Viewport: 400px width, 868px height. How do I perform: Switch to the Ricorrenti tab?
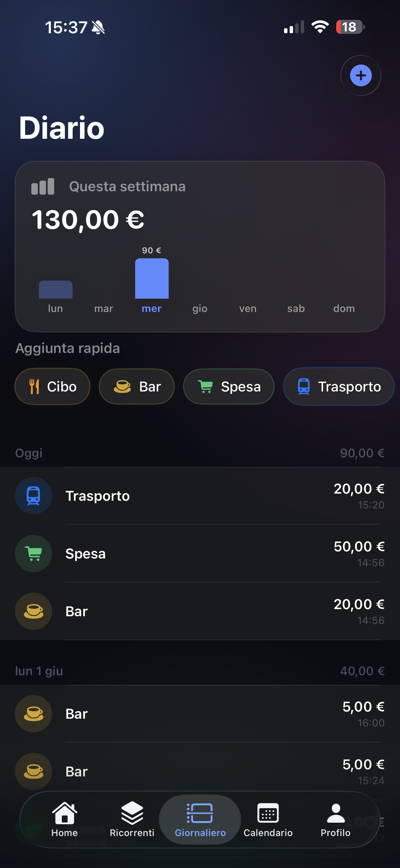point(132,820)
